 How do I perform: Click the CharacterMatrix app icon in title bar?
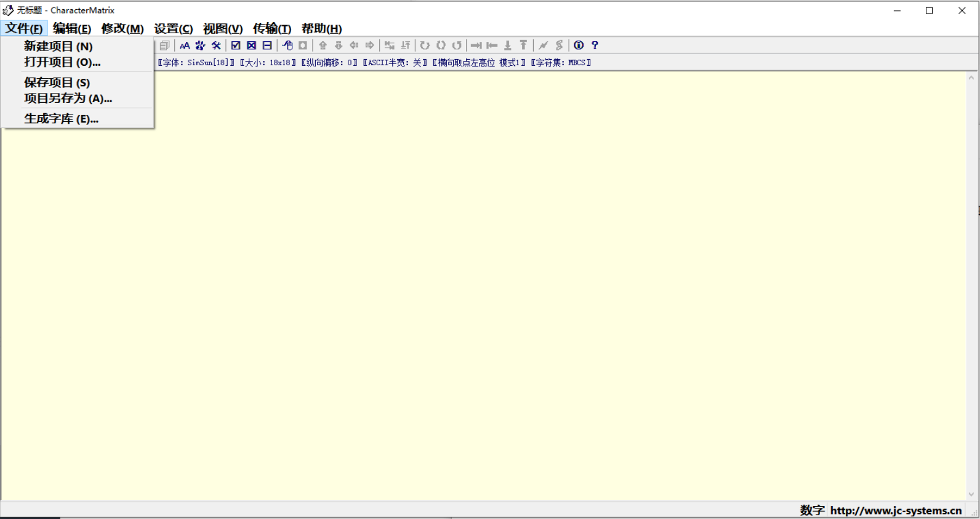pos(8,10)
